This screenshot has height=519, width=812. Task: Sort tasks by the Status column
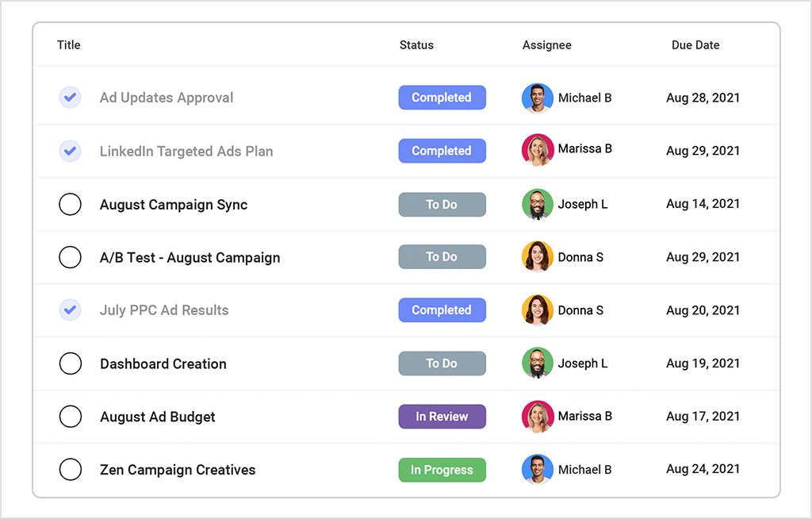point(416,45)
